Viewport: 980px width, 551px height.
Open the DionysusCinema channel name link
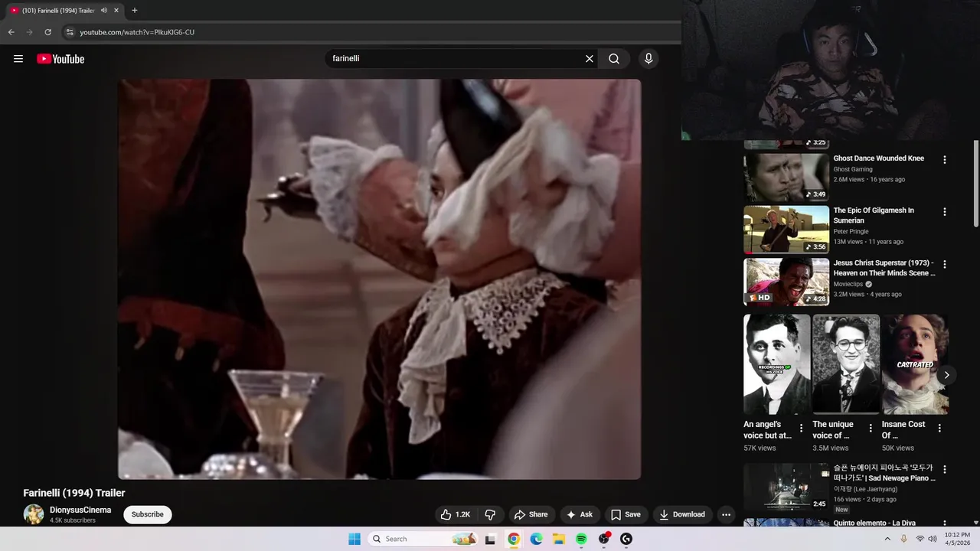[x=80, y=510]
